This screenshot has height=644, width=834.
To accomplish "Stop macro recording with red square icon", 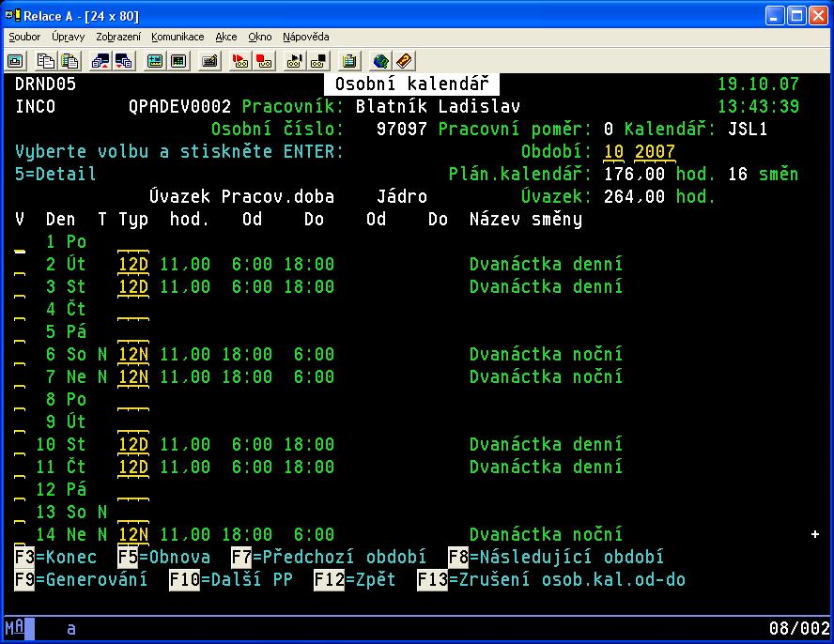I will point(264,61).
